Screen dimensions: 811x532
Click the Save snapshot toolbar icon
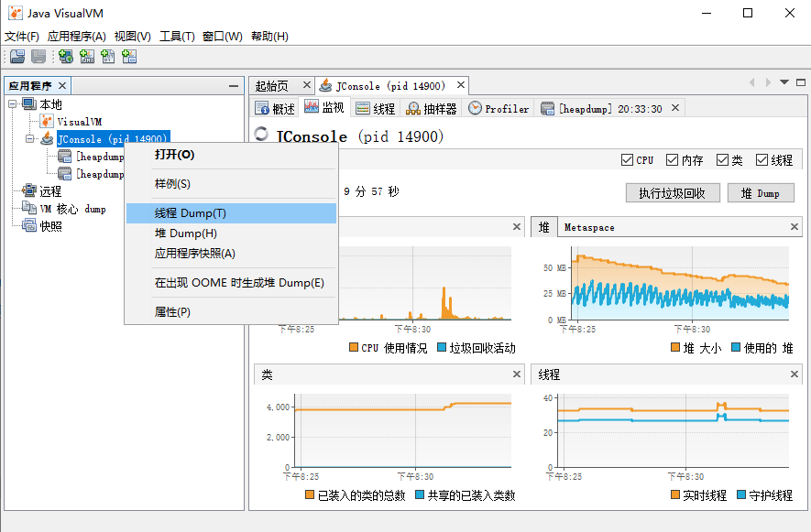point(38,57)
